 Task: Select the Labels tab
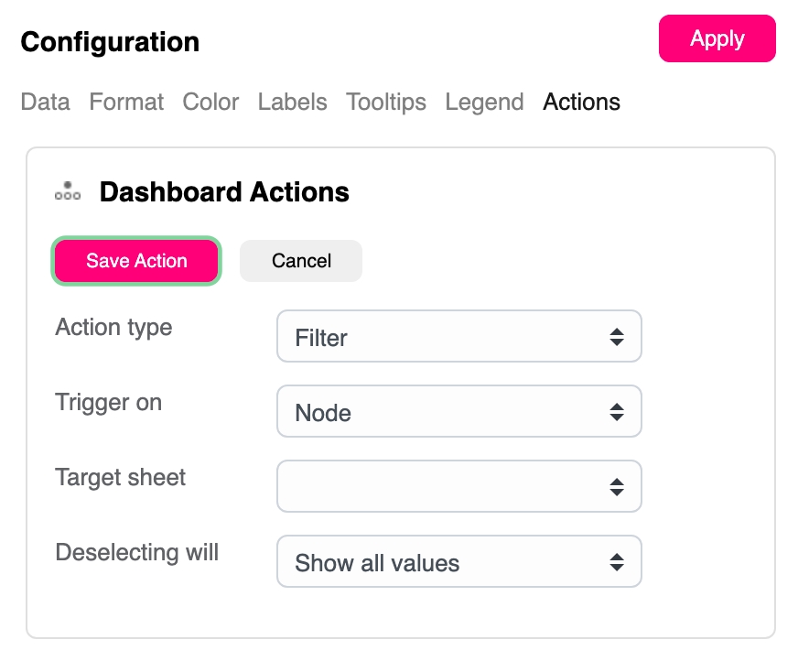click(292, 102)
